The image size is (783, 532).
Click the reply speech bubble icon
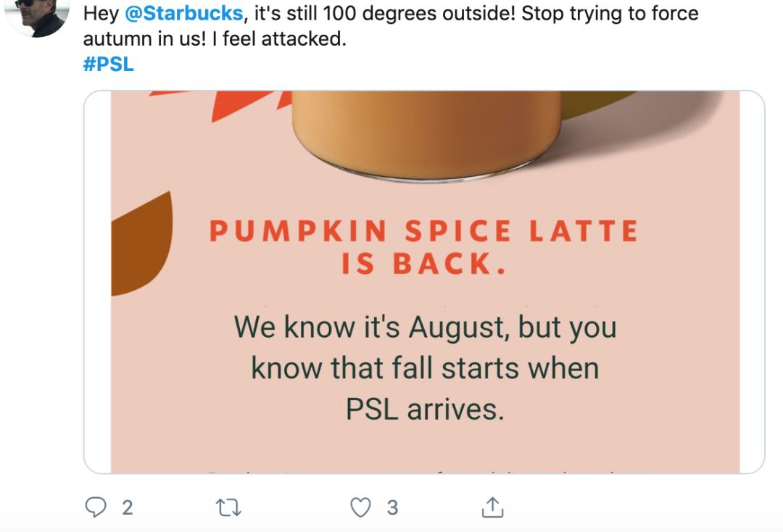(96, 507)
